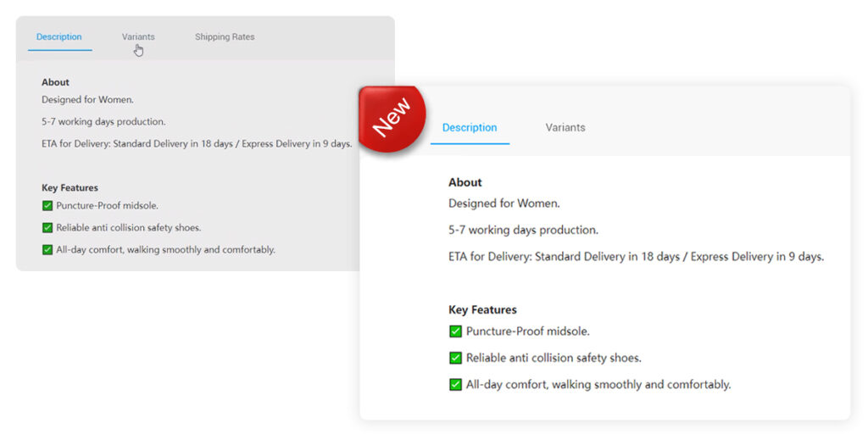The image size is (868, 434).
Task: Select 'All-day comfort' sentence in old panel
Action: (165, 250)
